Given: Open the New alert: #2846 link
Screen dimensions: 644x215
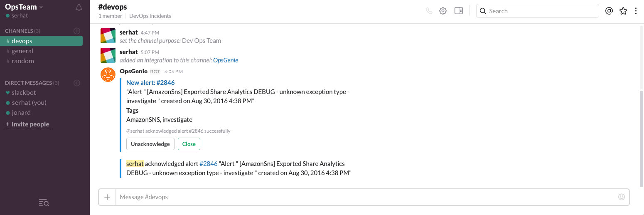Looking at the screenshot, I should pyautogui.click(x=150, y=83).
